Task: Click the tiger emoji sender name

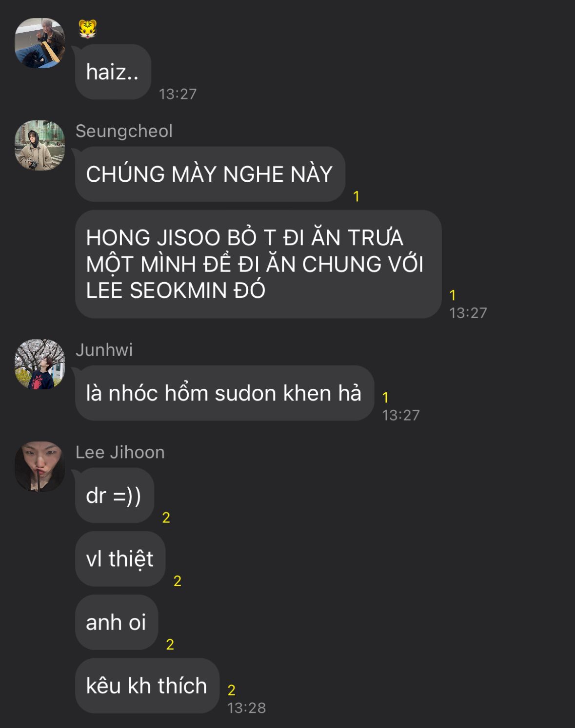Action: [88, 29]
